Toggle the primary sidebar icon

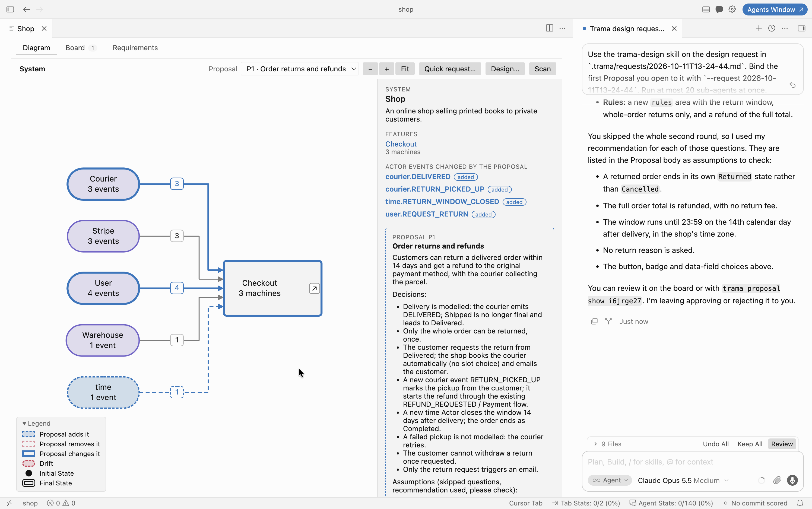[10, 9]
